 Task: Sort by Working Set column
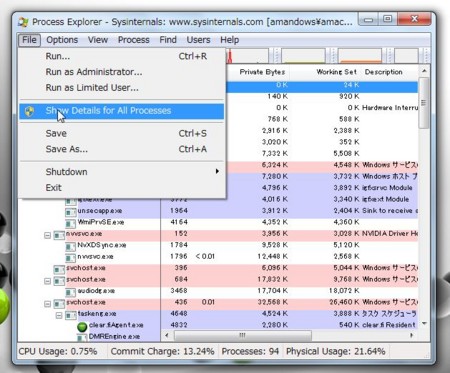point(326,72)
